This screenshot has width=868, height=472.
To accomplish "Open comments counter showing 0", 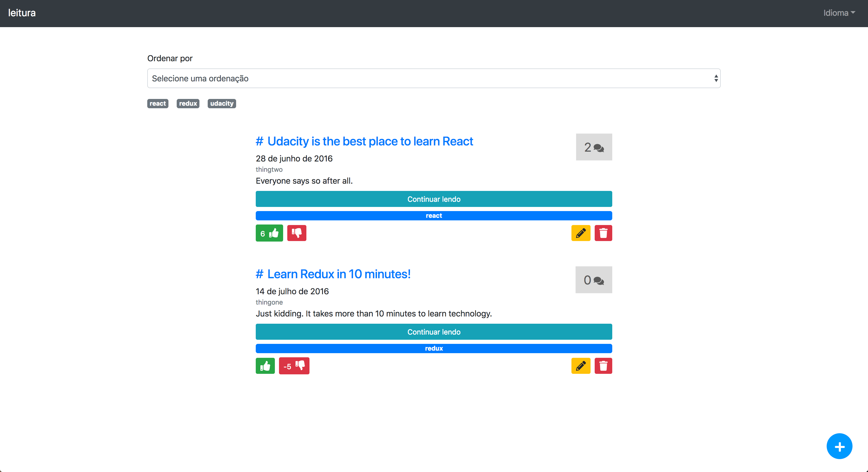I will (x=593, y=280).
